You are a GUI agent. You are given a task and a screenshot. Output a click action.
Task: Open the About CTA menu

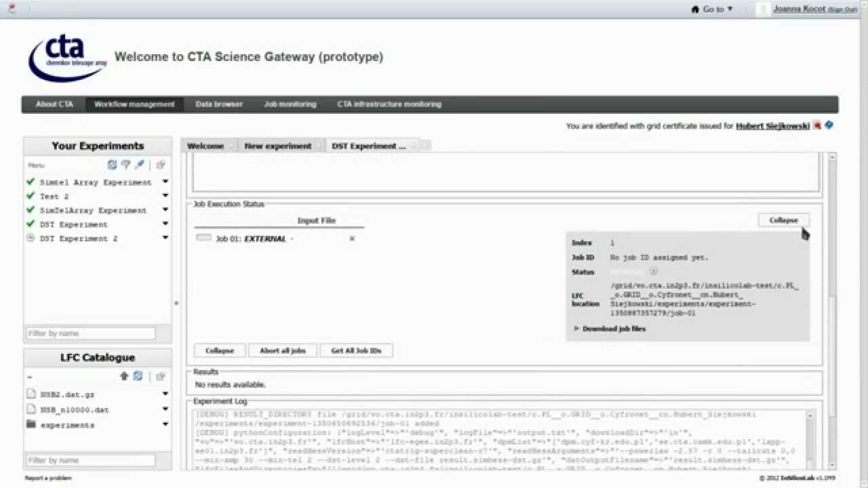tap(54, 104)
